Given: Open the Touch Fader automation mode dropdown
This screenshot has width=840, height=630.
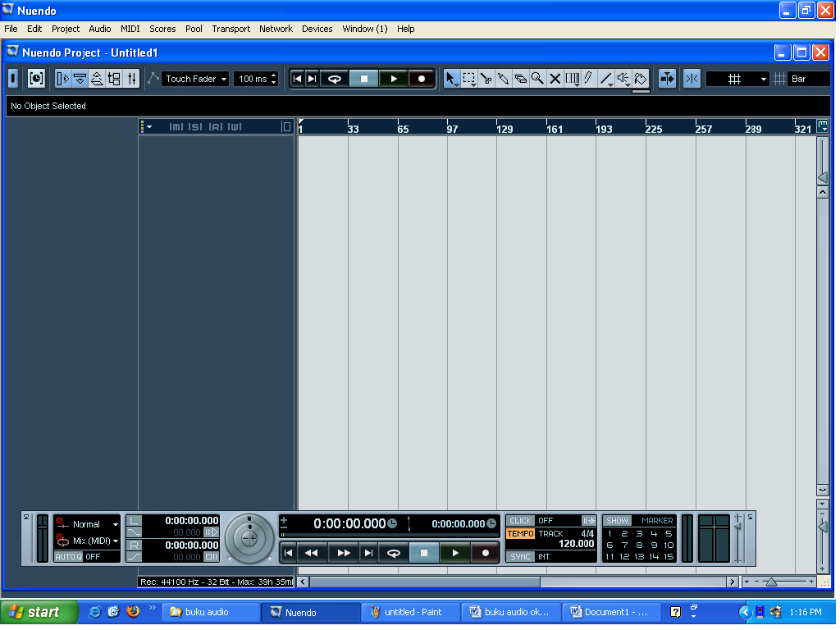Looking at the screenshot, I should pyautogui.click(x=195, y=79).
